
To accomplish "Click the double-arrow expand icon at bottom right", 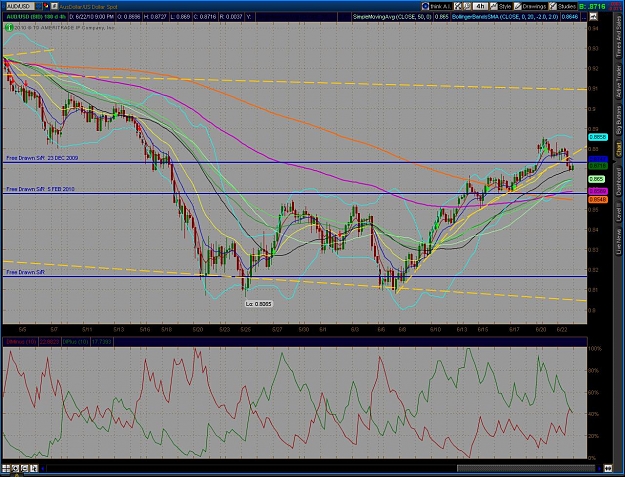I will [609, 468].
